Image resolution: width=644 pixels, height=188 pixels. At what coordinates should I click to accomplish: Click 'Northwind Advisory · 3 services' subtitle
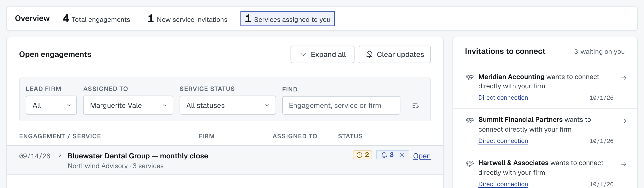click(x=116, y=166)
